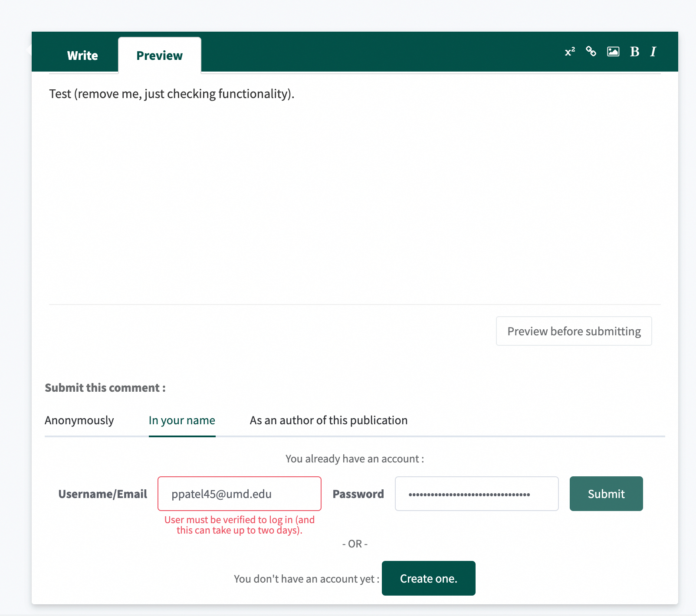Click the Submit this comment heading
This screenshot has width=696, height=616.
(x=105, y=388)
